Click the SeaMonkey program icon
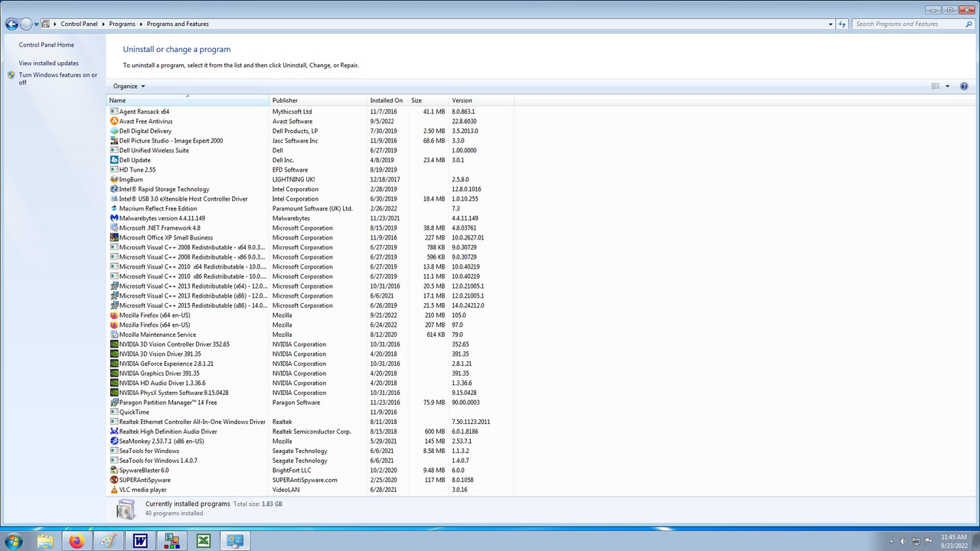 (x=114, y=441)
